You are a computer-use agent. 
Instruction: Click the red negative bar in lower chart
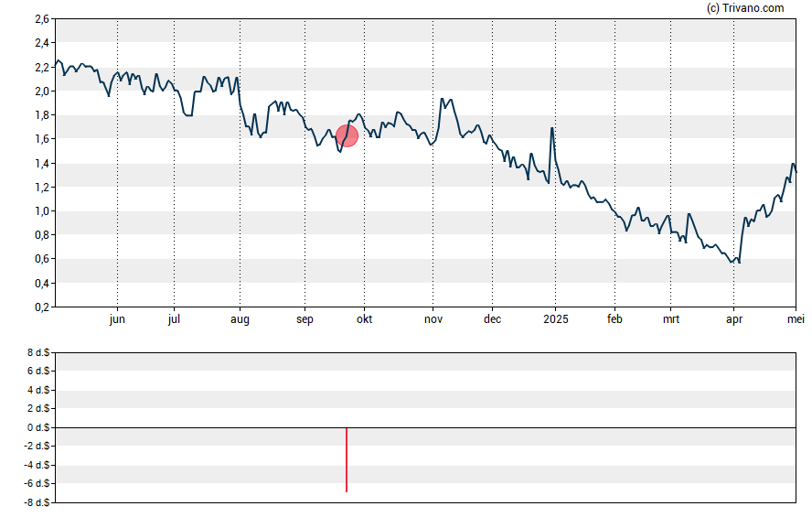point(347,459)
